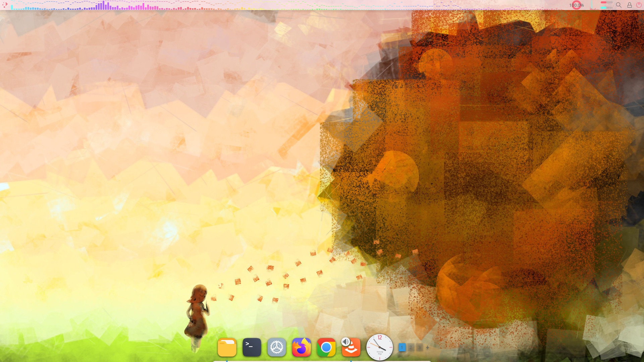
Task: Switch to virtual desktop 3
Action: (419, 348)
